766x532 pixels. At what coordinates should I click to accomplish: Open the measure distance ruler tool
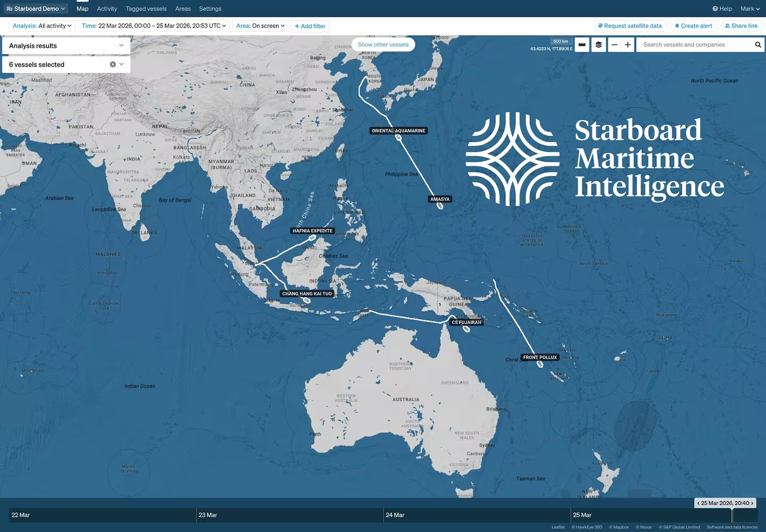[x=582, y=45]
